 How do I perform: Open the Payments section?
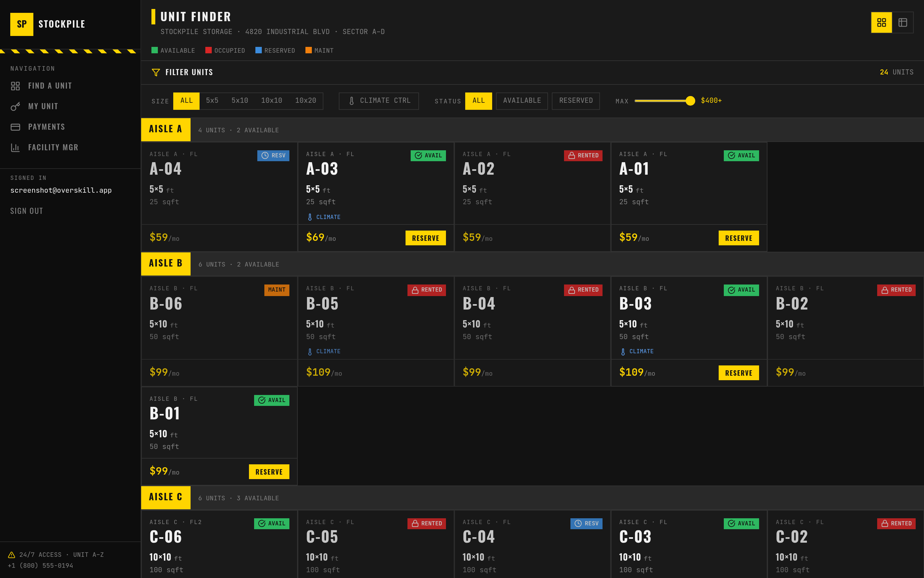coord(70,127)
